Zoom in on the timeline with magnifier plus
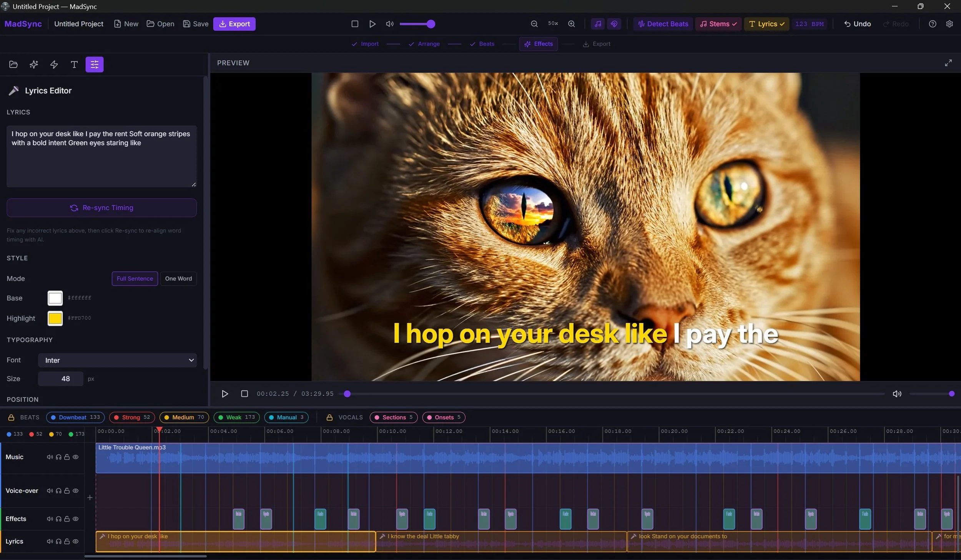The width and height of the screenshot is (961, 560). pyautogui.click(x=571, y=23)
